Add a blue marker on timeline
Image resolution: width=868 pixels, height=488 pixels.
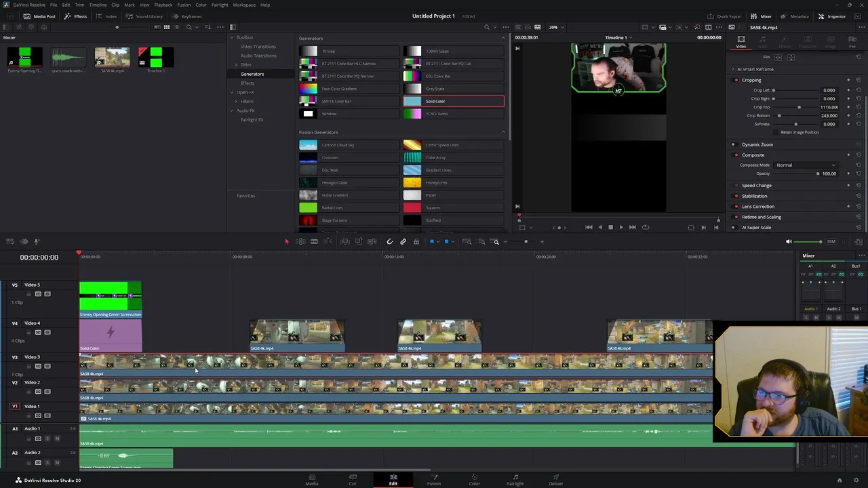(x=446, y=241)
